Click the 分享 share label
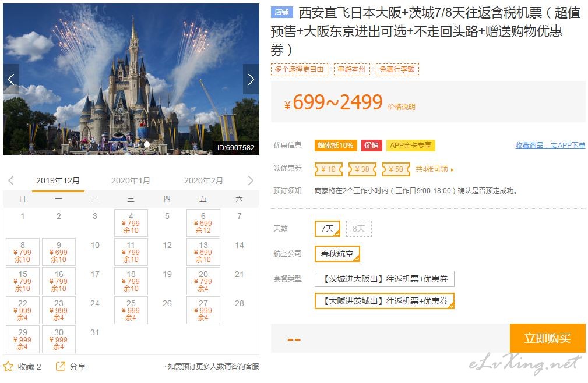Viewport: 588px width, 383px height. (x=78, y=367)
